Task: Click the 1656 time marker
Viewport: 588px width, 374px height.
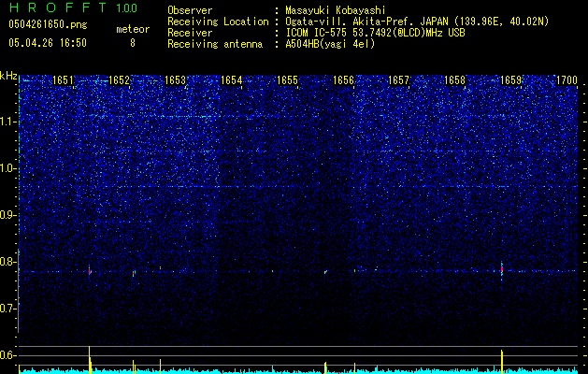Action: click(x=343, y=80)
